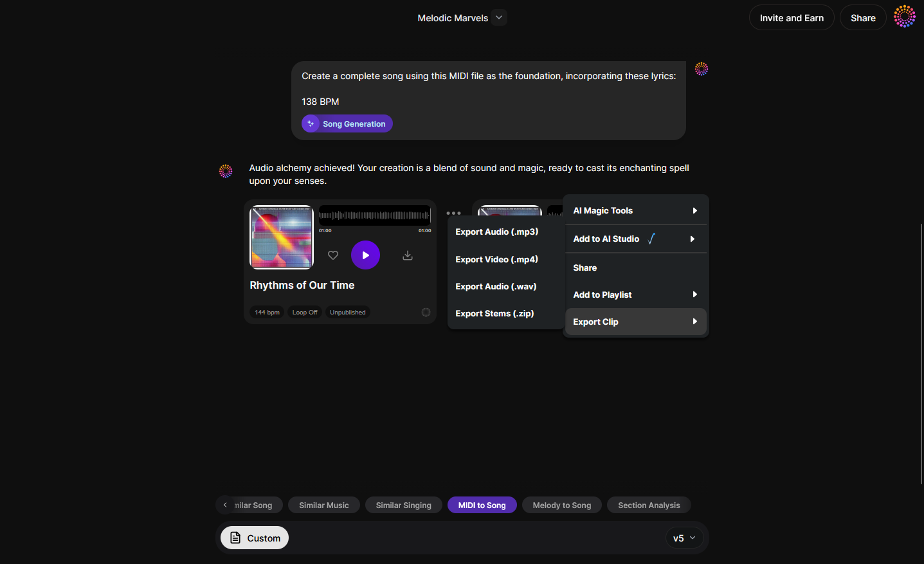Play the Rhythms of Our Time track
Viewport: 924px width, 564px height.
pos(365,255)
